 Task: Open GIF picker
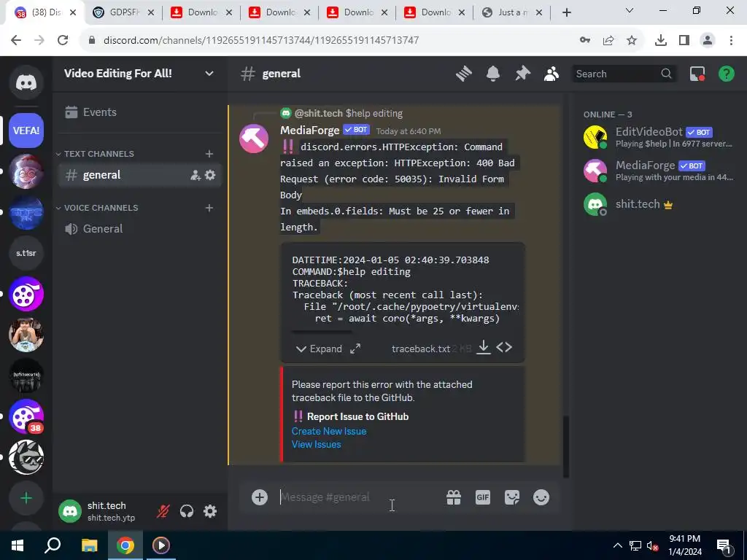click(x=483, y=497)
